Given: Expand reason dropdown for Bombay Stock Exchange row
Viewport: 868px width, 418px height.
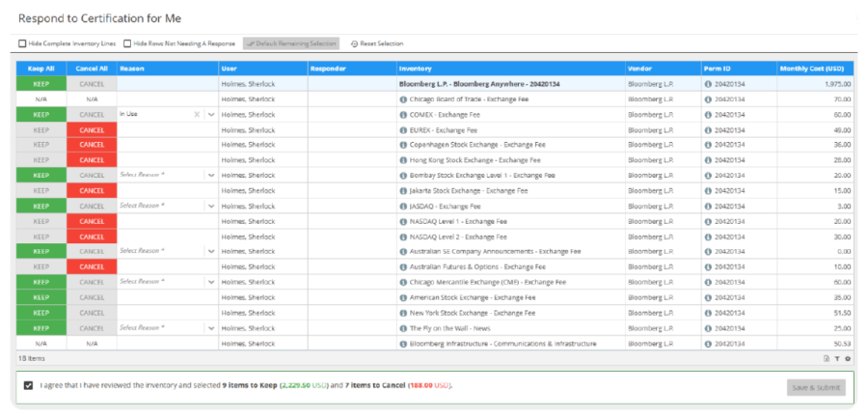Looking at the screenshot, I should [211, 175].
